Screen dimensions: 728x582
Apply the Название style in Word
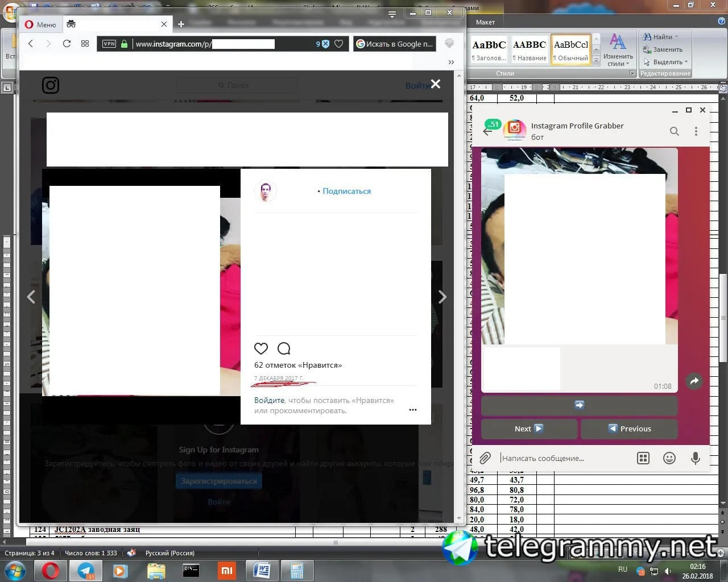point(530,49)
